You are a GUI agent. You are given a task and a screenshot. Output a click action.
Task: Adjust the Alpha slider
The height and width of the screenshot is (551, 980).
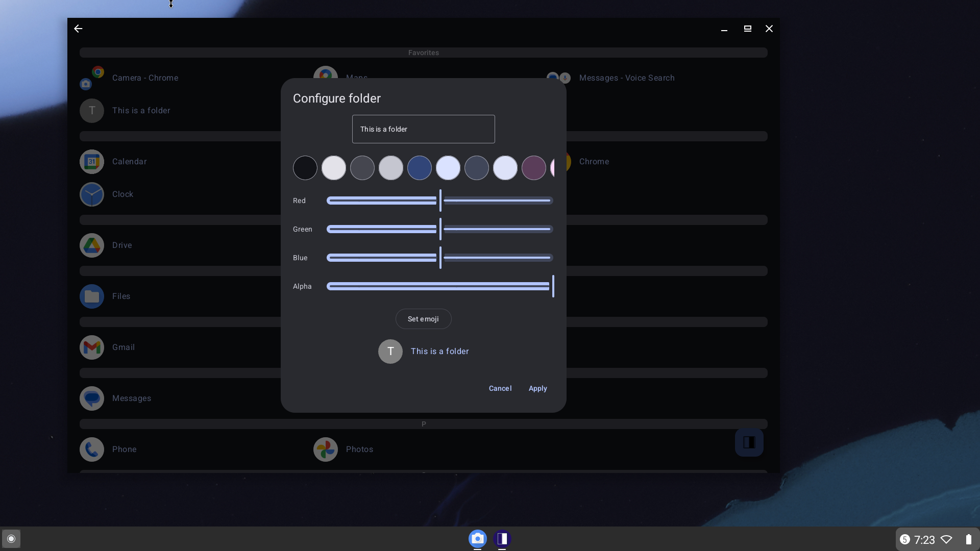point(440,286)
